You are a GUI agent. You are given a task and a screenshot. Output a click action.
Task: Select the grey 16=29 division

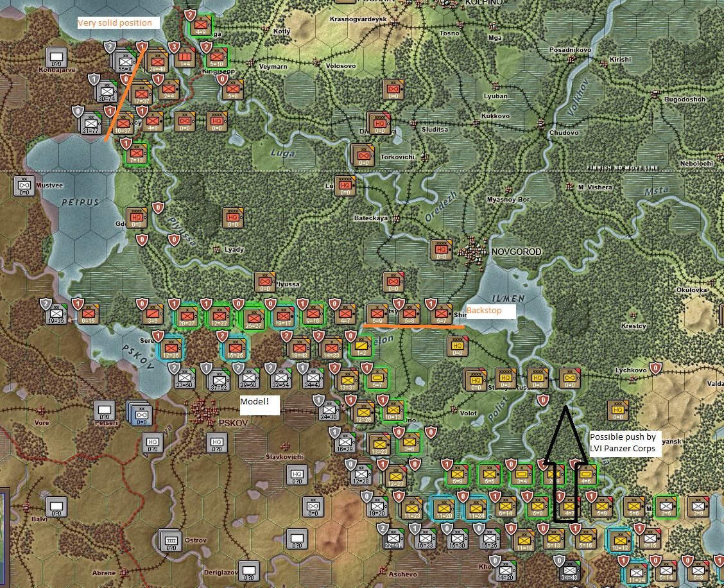click(x=345, y=442)
